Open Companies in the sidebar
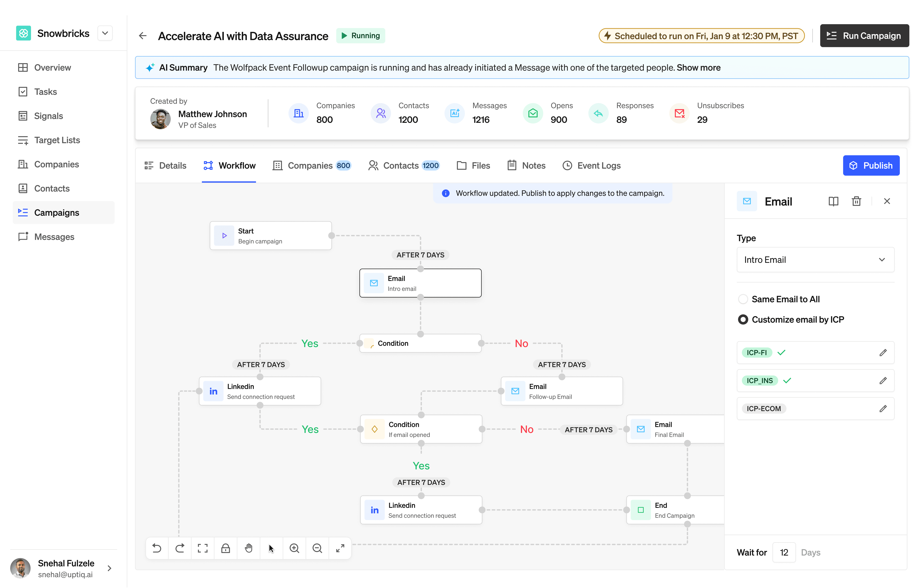Viewport: 917px width, 588px height. [x=63, y=164]
